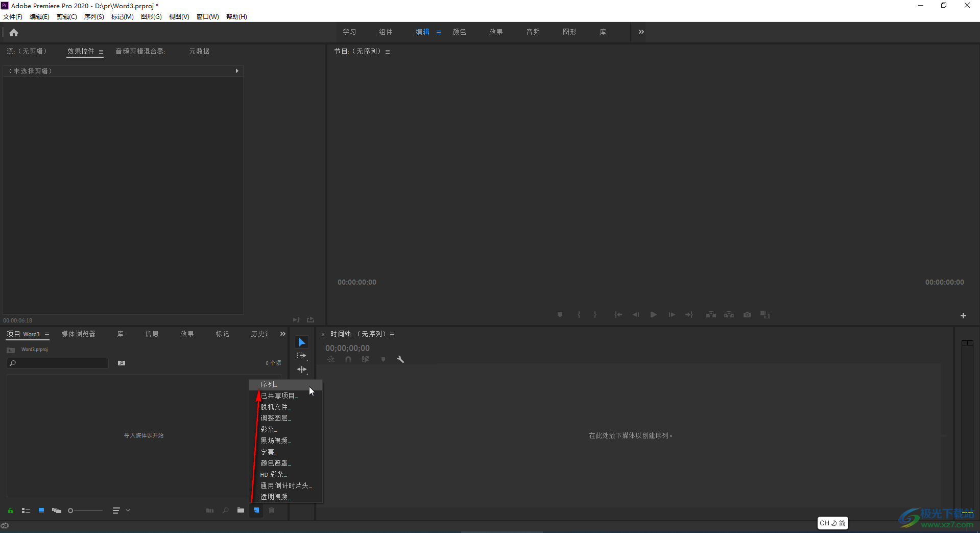This screenshot has width=980, height=533.
Task: Click Add Marker icon in Timeline
Action: [383, 360]
